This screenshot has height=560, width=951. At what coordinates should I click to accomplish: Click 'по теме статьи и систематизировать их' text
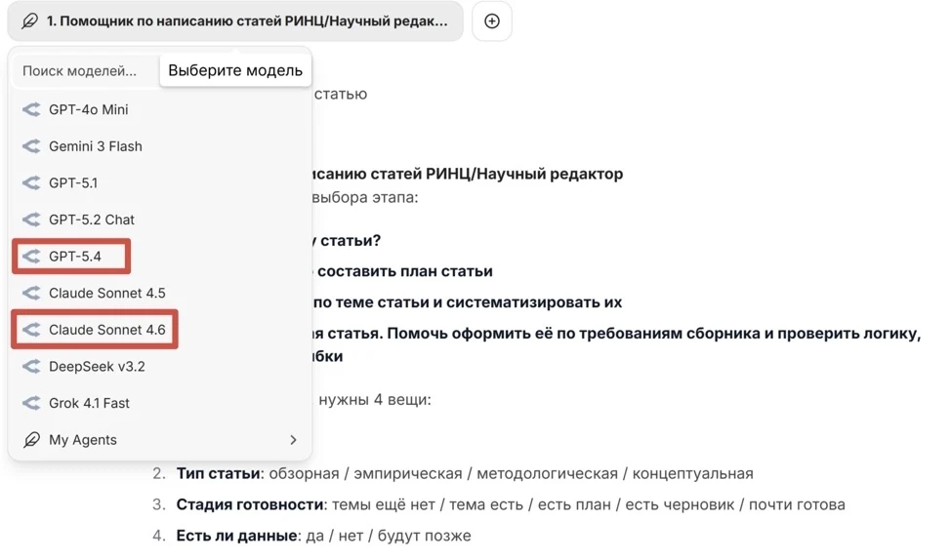468,301
